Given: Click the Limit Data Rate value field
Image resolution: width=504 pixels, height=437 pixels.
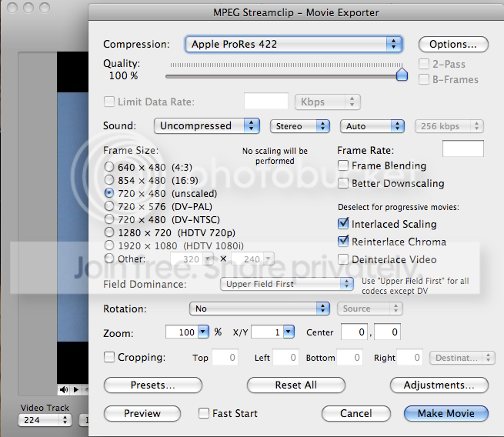Looking at the screenshot, I should 265,102.
